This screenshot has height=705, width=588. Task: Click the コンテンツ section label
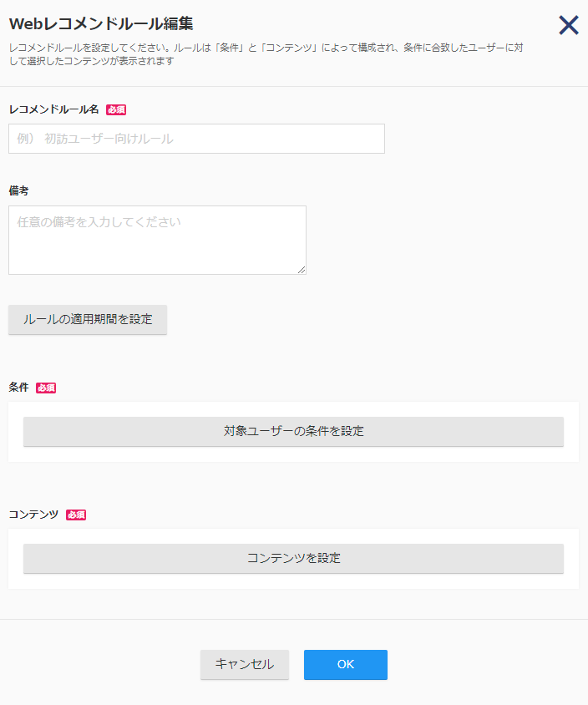[x=33, y=515]
